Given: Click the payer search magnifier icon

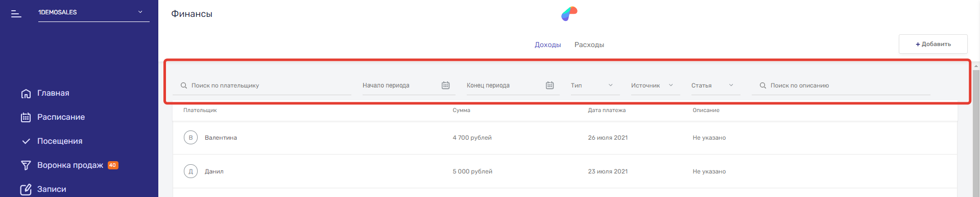Looking at the screenshot, I should [184, 85].
